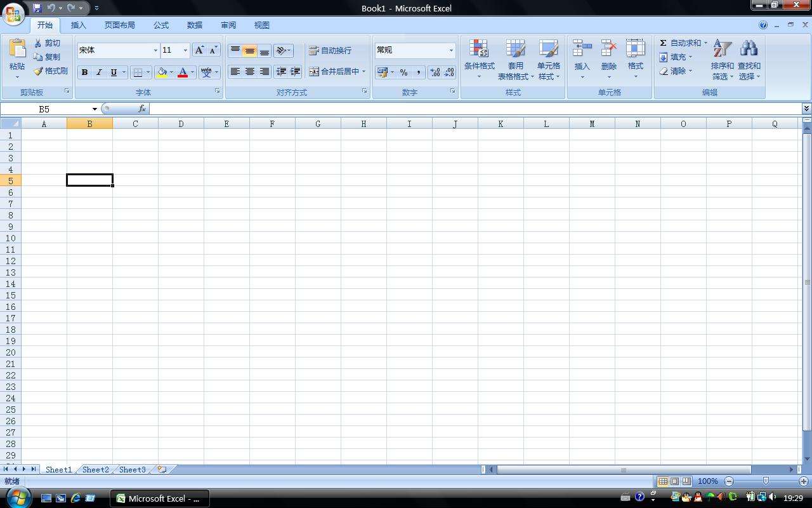
Task: Expand the font size dropdown
Action: point(185,50)
